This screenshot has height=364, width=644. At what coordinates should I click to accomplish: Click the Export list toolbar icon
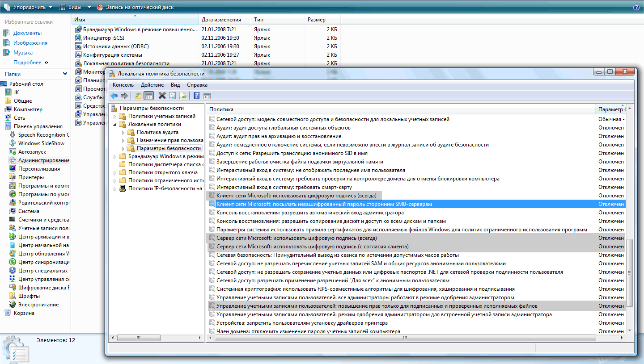coord(182,96)
